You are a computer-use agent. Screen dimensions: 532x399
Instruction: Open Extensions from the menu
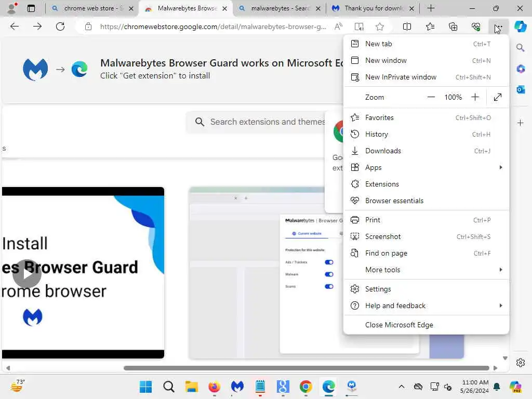[426, 184]
